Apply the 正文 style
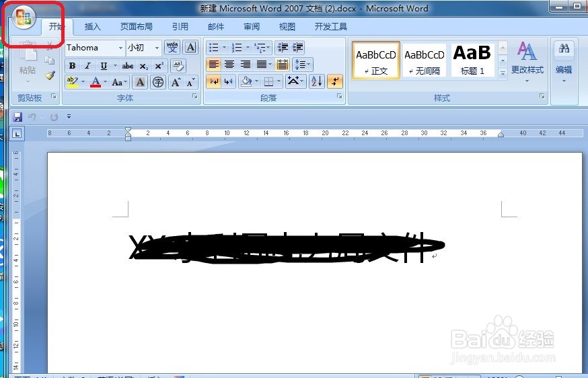The height and width of the screenshot is (378, 588). (376, 61)
